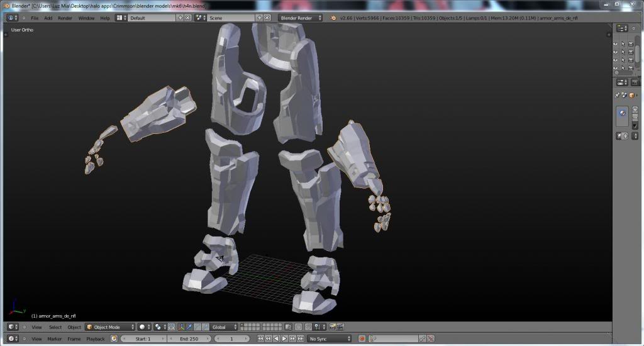Viewport: 644px width, 346px height.
Task: Click the material preview sphere
Action: click(x=622, y=113)
